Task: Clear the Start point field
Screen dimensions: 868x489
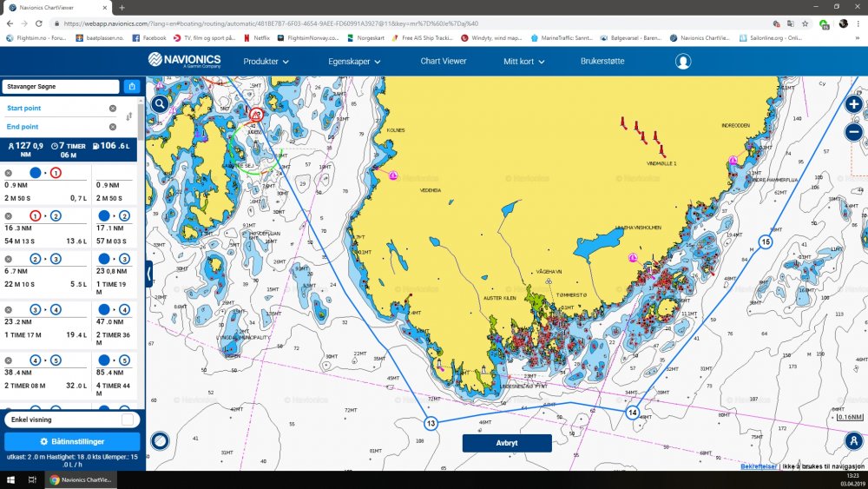Action: tap(112, 109)
